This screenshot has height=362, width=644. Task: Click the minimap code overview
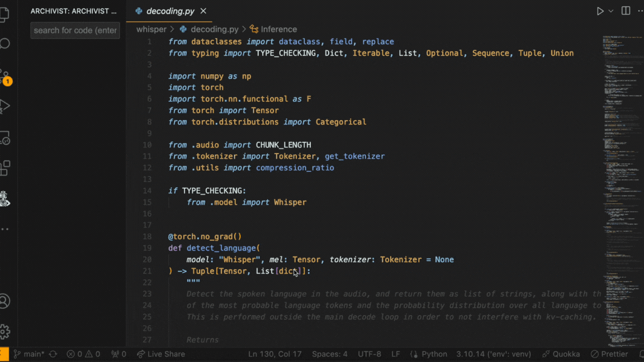point(622,191)
